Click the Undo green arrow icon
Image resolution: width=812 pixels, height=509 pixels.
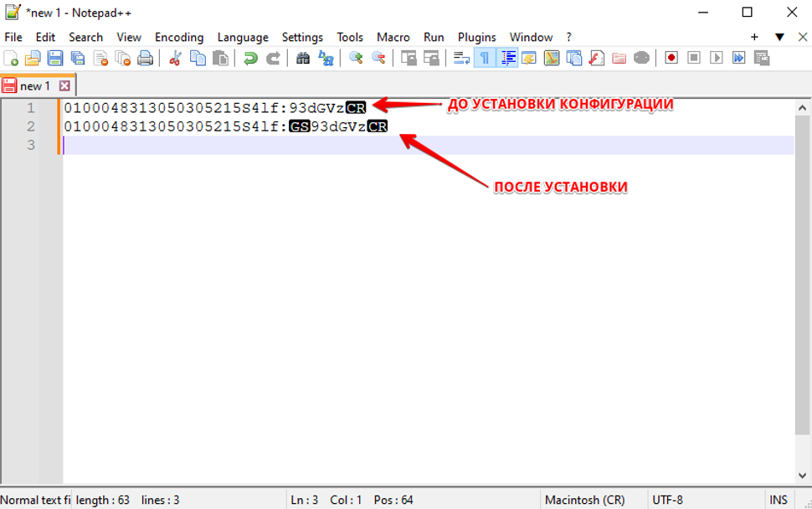(250, 58)
